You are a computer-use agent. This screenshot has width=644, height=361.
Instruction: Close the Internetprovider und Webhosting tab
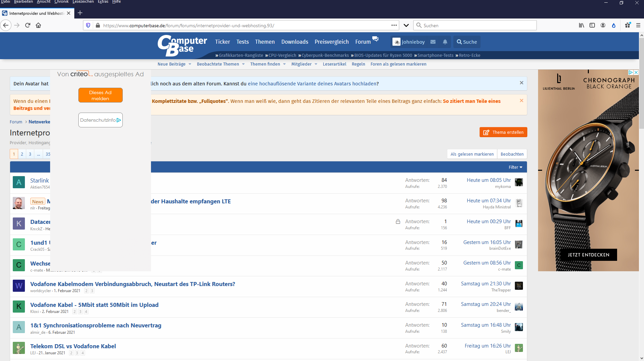coord(69,13)
